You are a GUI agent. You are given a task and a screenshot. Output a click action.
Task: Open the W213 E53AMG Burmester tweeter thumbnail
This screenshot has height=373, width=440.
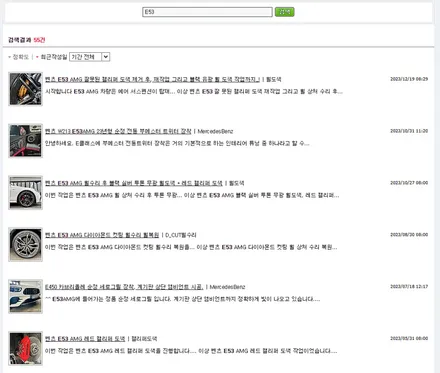pyautogui.click(x=26, y=141)
